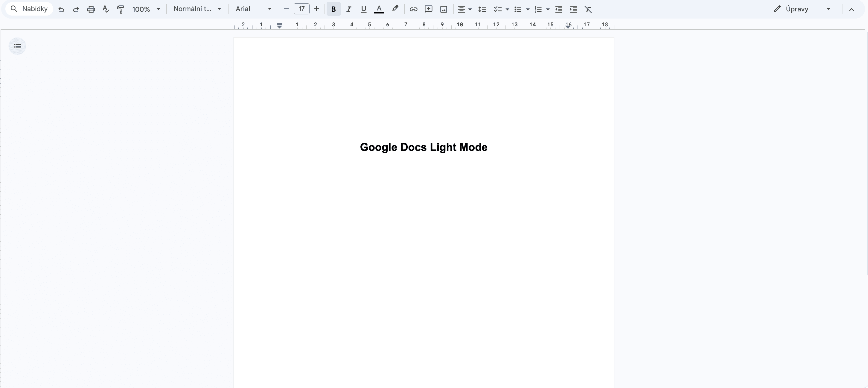Image resolution: width=868 pixels, height=388 pixels.
Task: Undo the last action
Action: coord(61,9)
